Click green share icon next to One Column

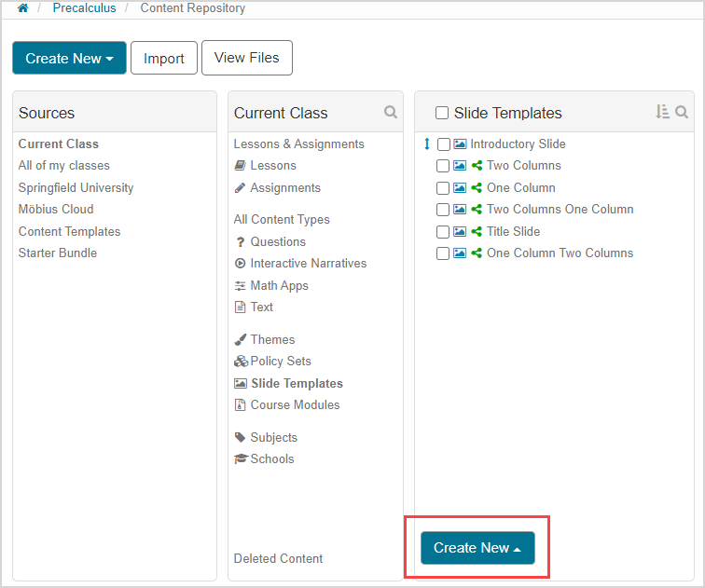point(477,187)
